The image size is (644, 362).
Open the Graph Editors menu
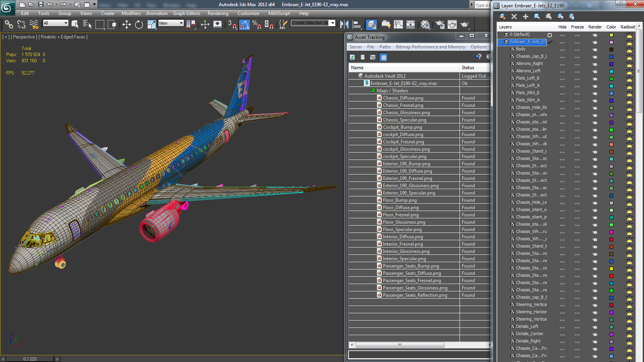point(186,13)
